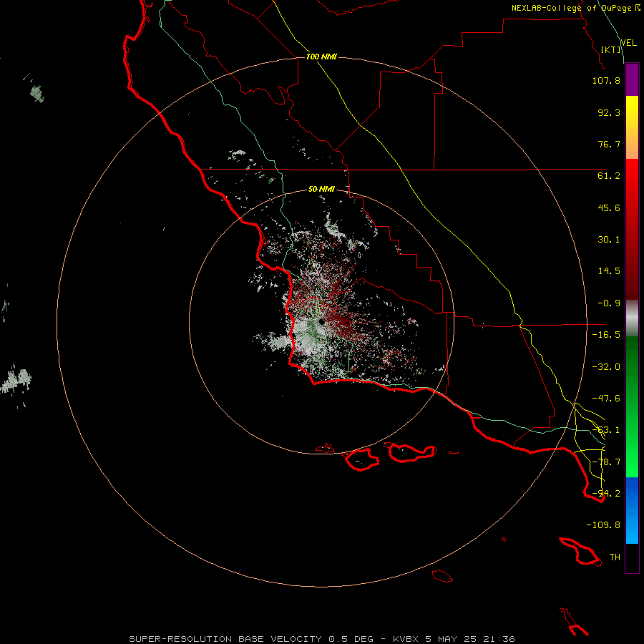Click the -47.6 legend value
Screen dimensions: 644x644
tap(606, 399)
